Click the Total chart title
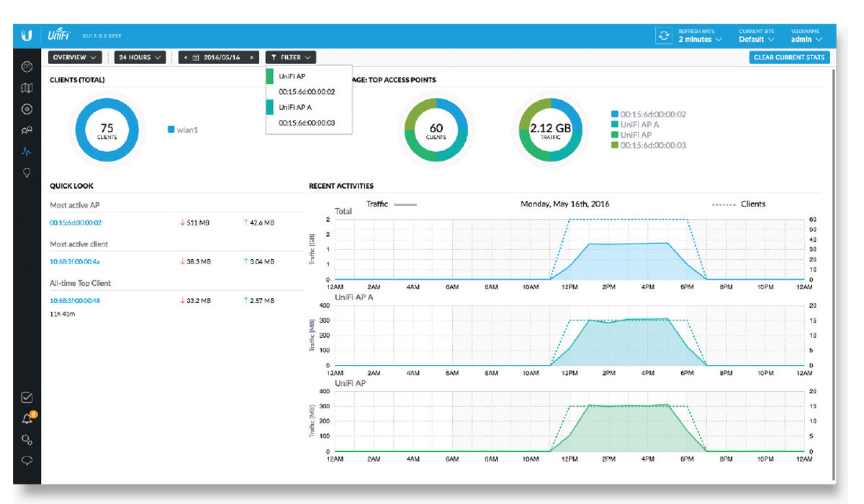 click(x=343, y=212)
